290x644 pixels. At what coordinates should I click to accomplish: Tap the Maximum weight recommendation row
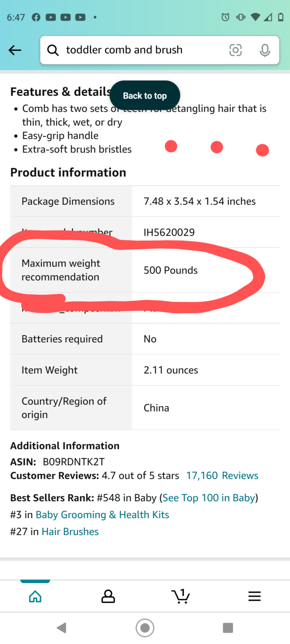point(145,270)
